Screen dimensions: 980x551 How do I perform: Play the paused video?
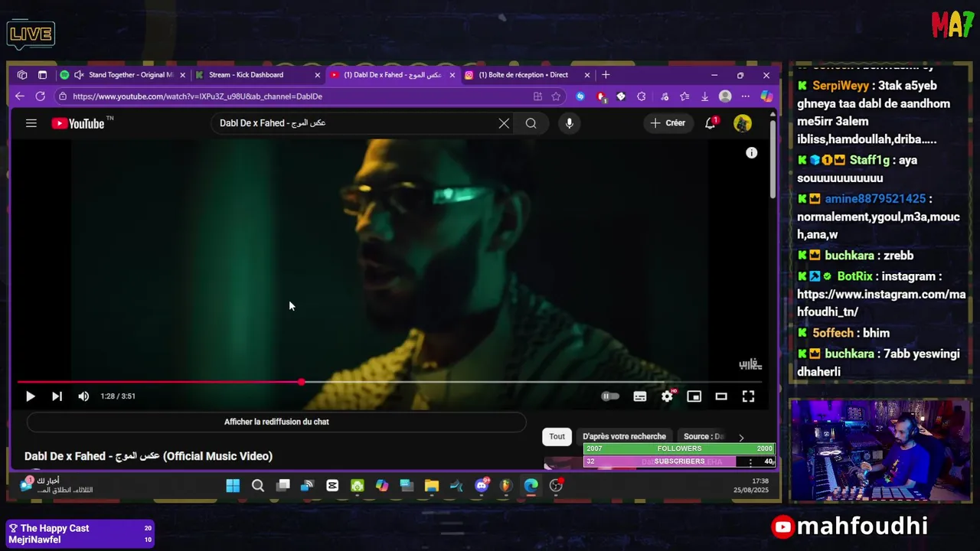[30, 396]
